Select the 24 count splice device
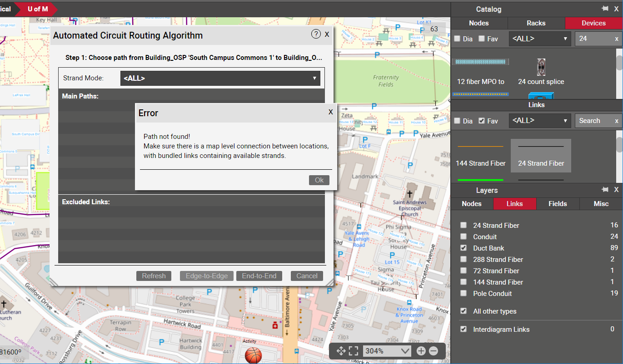The image size is (623, 364). pyautogui.click(x=541, y=72)
